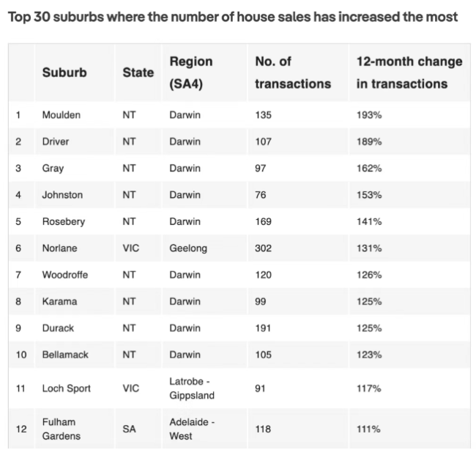Click the Suburb column header
476x450 pixels.
[x=64, y=73]
